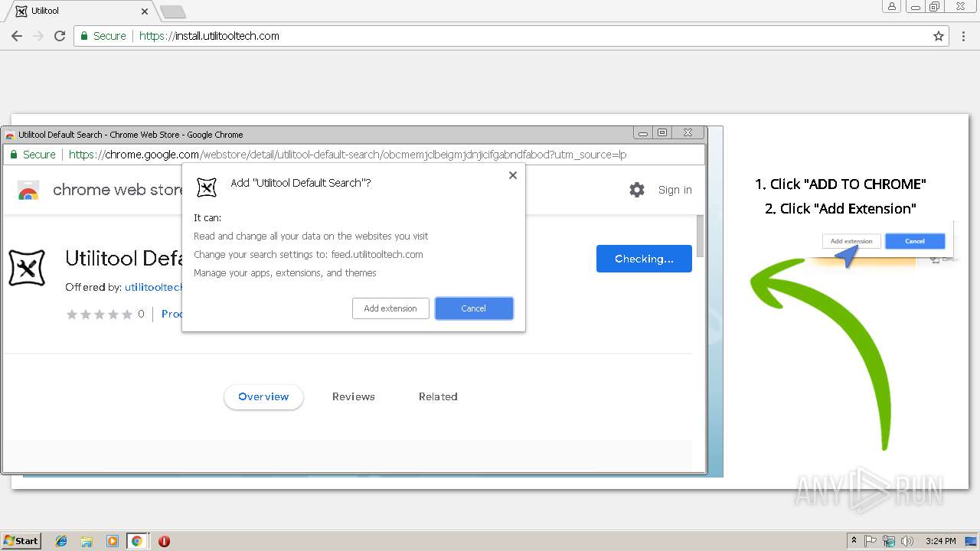Viewport: 980px width, 551px height.
Task: Click 'Read and change all your data' permission text
Action: pos(311,236)
